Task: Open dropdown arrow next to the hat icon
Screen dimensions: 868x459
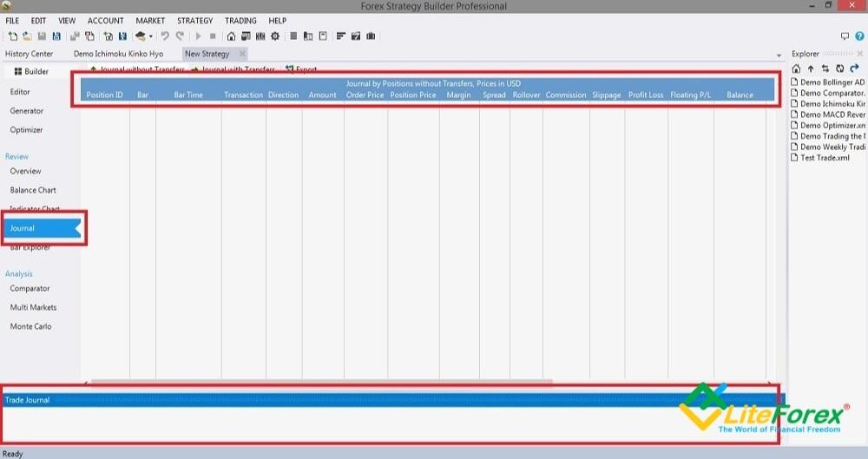Action: tap(150, 37)
